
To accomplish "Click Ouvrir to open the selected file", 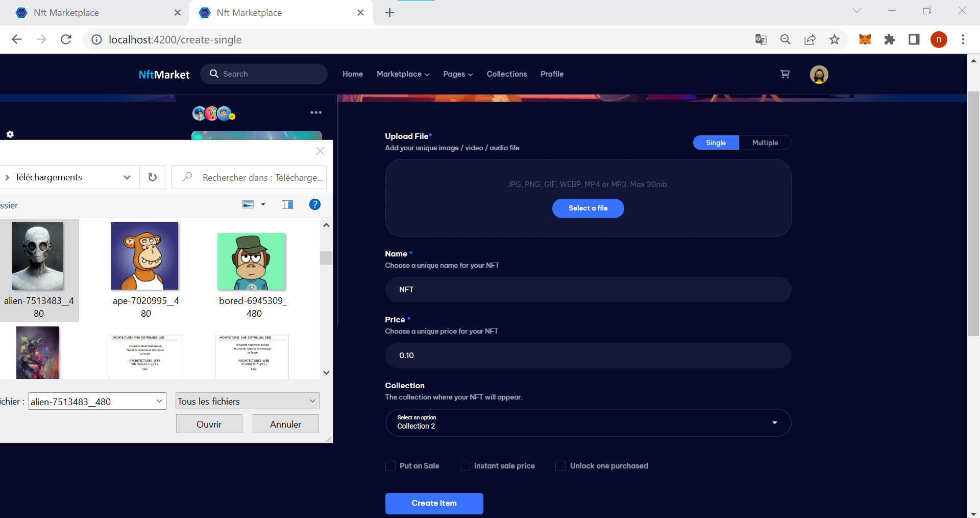I will click(209, 424).
